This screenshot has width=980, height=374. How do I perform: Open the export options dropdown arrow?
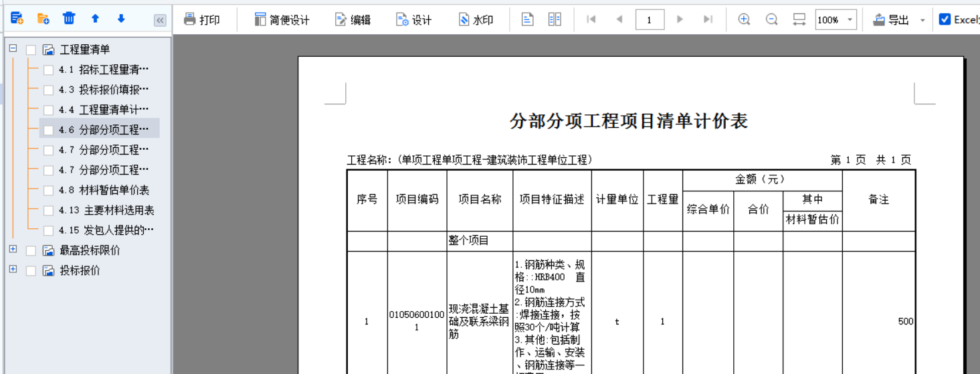pos(922,20)
